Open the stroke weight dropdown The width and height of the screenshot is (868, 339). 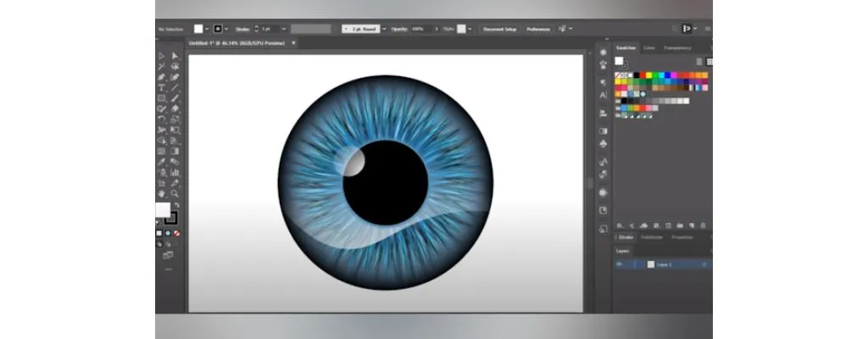pos(283,29)
